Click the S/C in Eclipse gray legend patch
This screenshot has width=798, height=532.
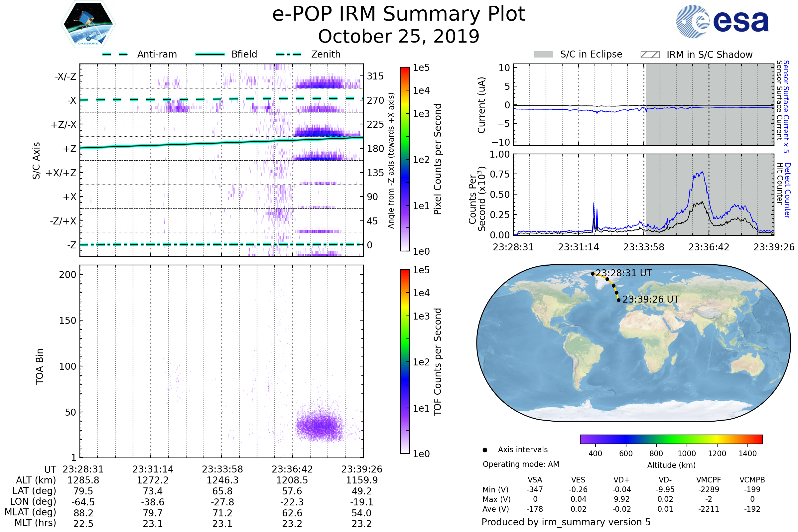543,55
